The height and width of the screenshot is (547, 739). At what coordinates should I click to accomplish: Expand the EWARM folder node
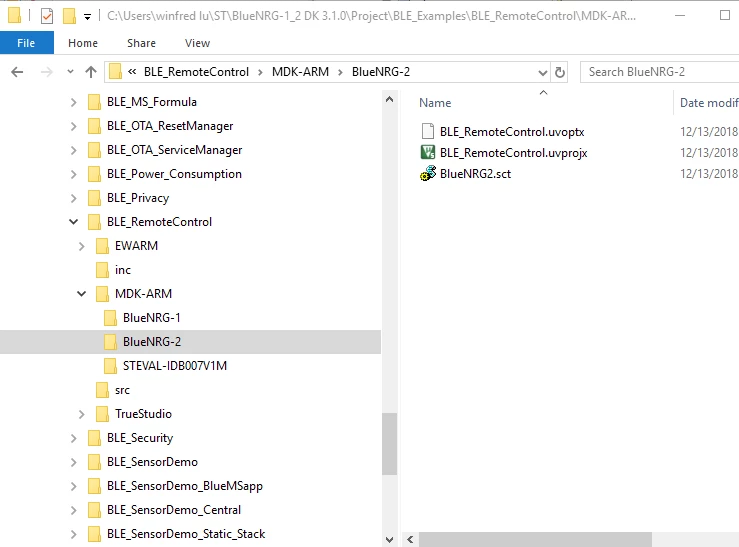82,245
